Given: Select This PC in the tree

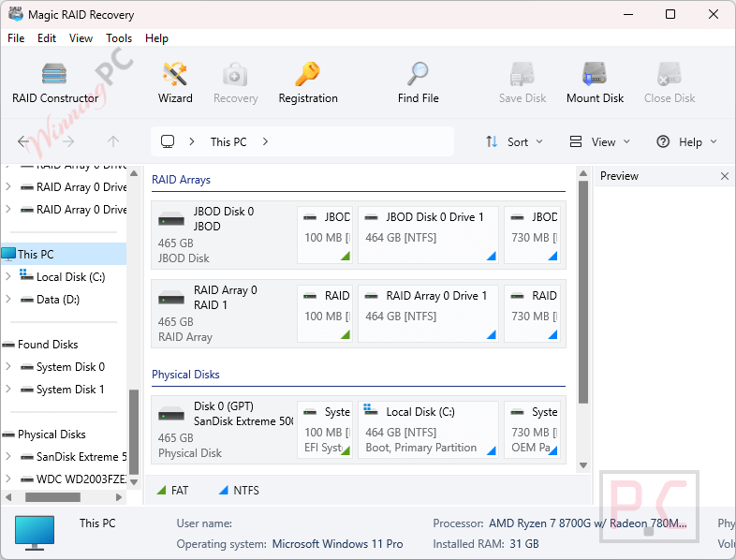Looking at the screenshot, I should point(64,254).
